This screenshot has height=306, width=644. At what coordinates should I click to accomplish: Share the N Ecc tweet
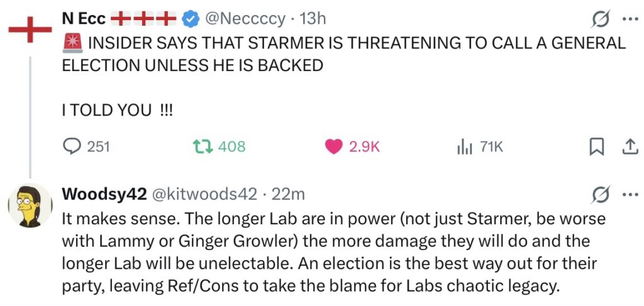click(x=629, y=147)
